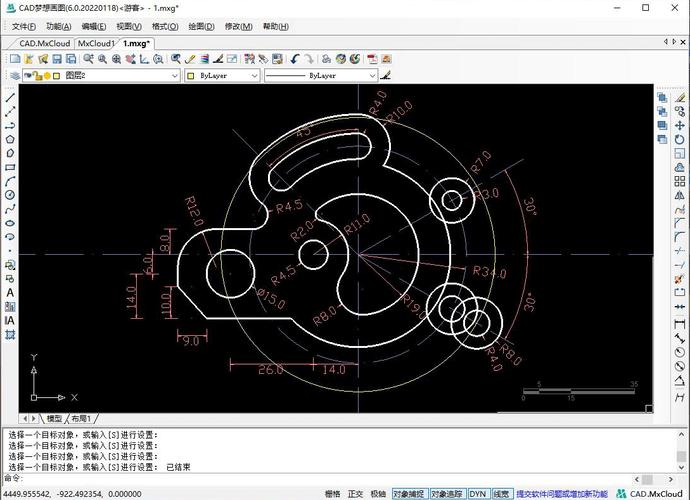Image resolution: width=690 pixels, height=500 pixels.
Task: Select the Rotate tool
Action: coord(679,140)
